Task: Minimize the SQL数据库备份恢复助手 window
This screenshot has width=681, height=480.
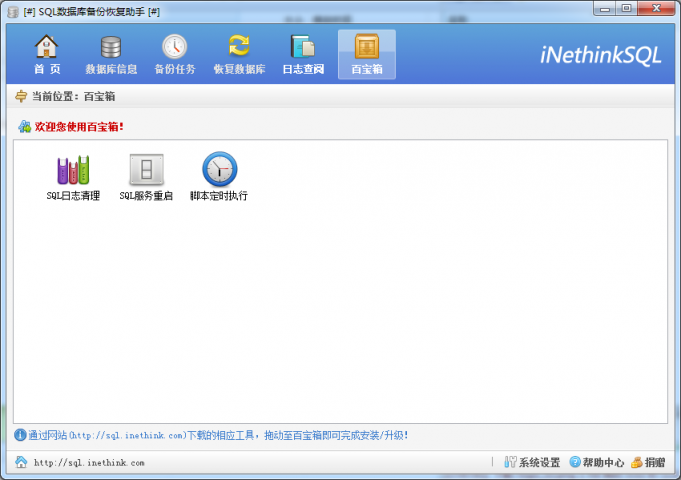Action: (x=603, y=8)
